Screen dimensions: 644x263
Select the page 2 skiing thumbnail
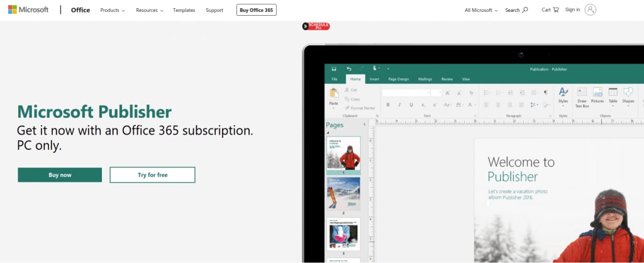(343, 193)
